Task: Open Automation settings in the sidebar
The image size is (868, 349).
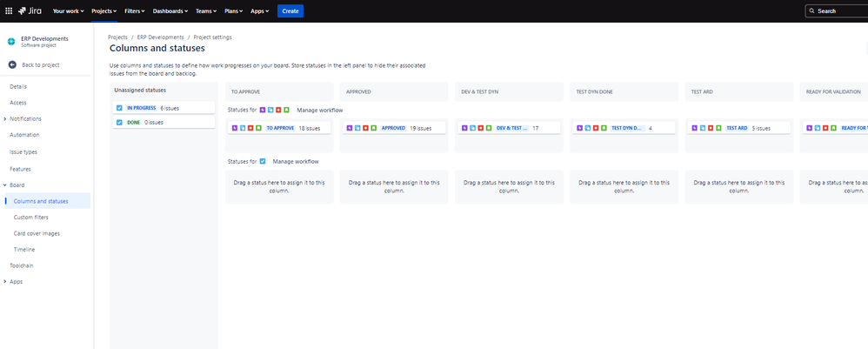Action: [x=24, y=135]
